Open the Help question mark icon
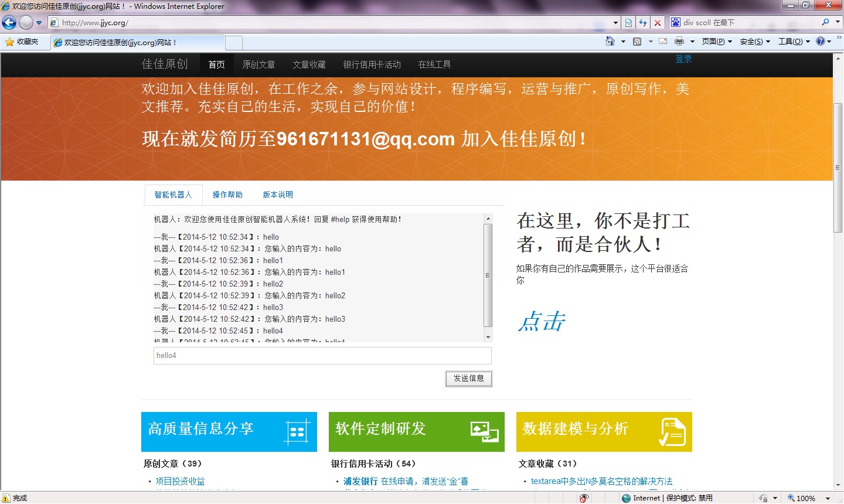This screenshot has height=504, width=844. click(x=821, y=41)
